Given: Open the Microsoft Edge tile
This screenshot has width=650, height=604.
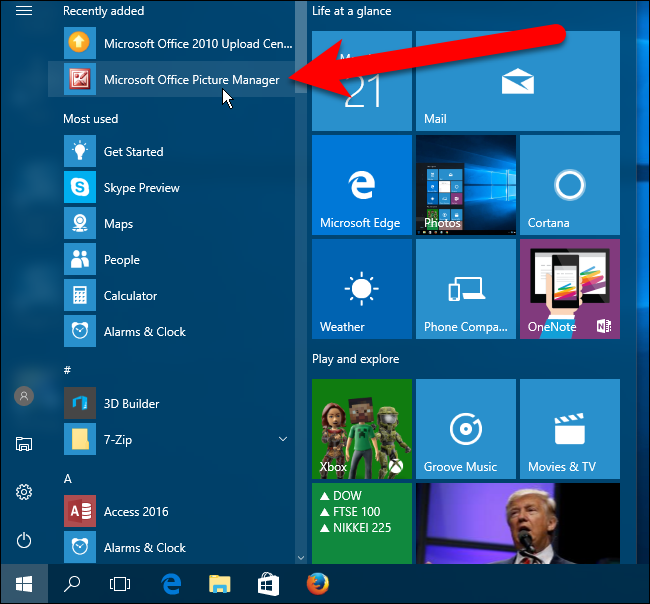Looking at the screenshot, I should [362, 185].
